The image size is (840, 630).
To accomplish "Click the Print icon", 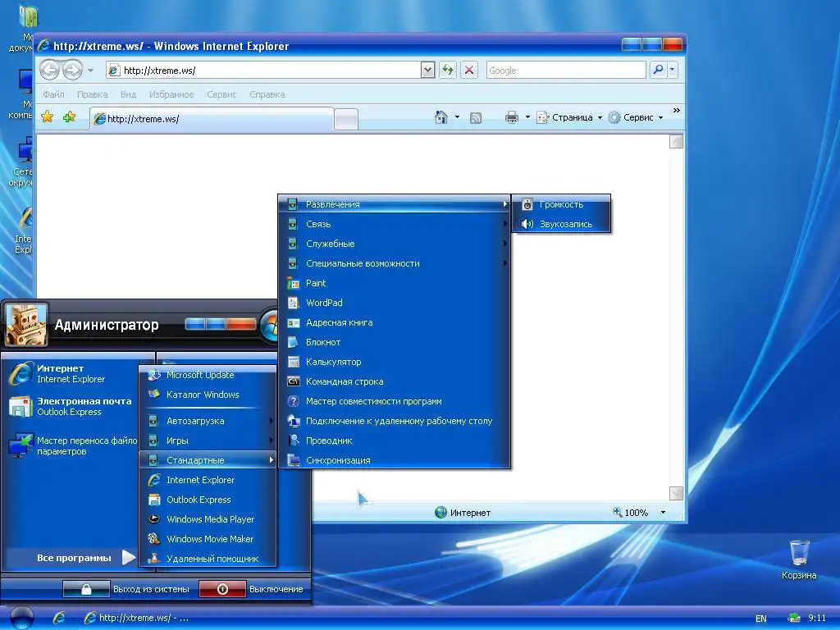I will 512,117.
